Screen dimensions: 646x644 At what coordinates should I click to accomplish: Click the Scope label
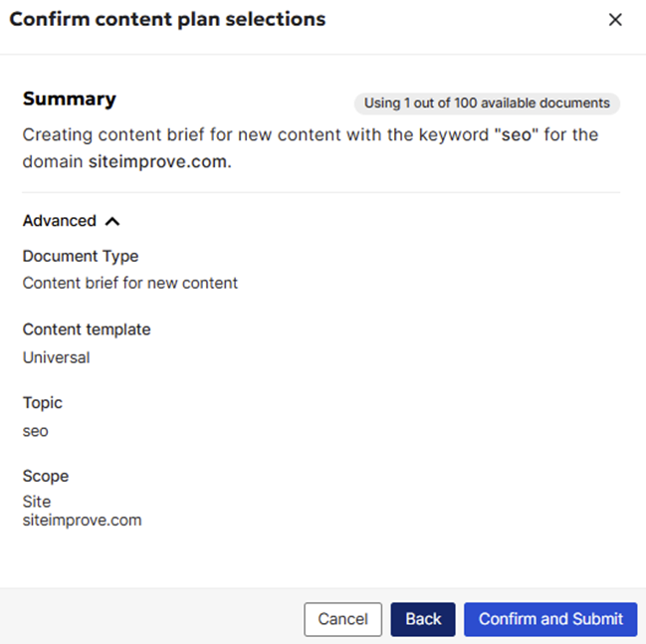coord(46,476)
